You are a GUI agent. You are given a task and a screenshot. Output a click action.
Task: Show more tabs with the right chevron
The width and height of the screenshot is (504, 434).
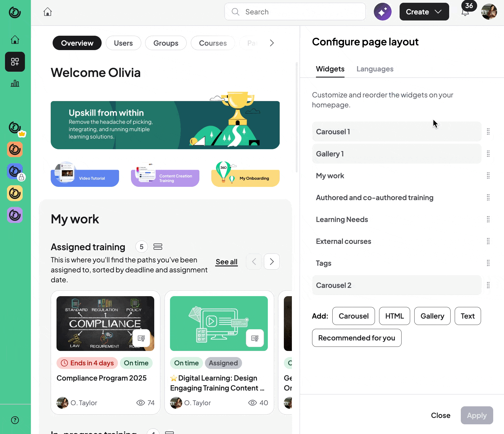click(x=272, y=43)
